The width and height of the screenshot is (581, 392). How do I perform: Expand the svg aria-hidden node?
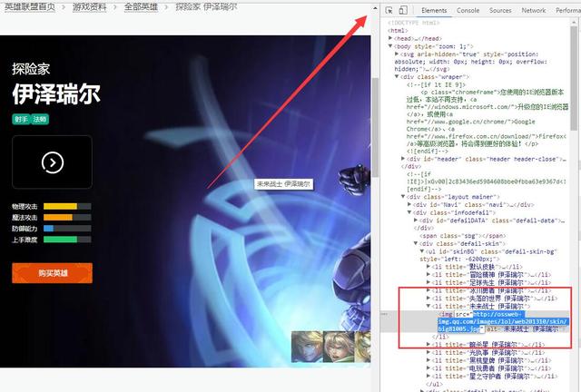point(397,54)
